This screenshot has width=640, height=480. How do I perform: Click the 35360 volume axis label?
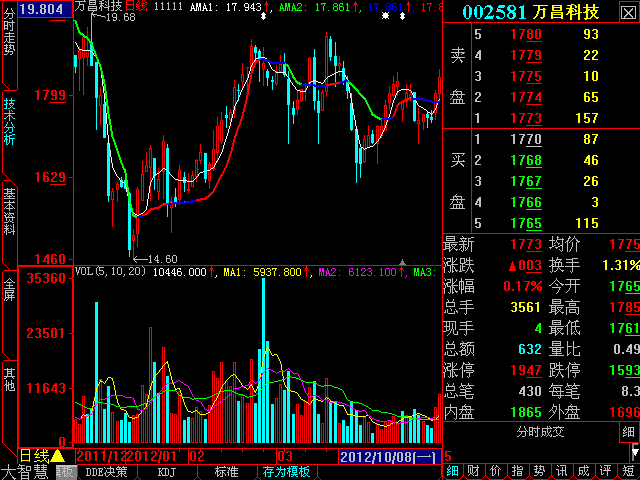[x=46, y=278]
